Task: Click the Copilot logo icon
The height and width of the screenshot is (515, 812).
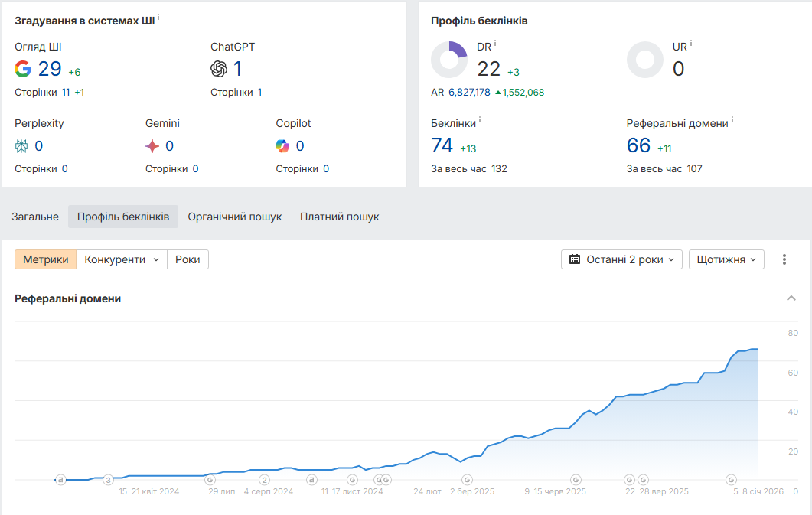Action: pyautogui.click(x=282, y=145)
